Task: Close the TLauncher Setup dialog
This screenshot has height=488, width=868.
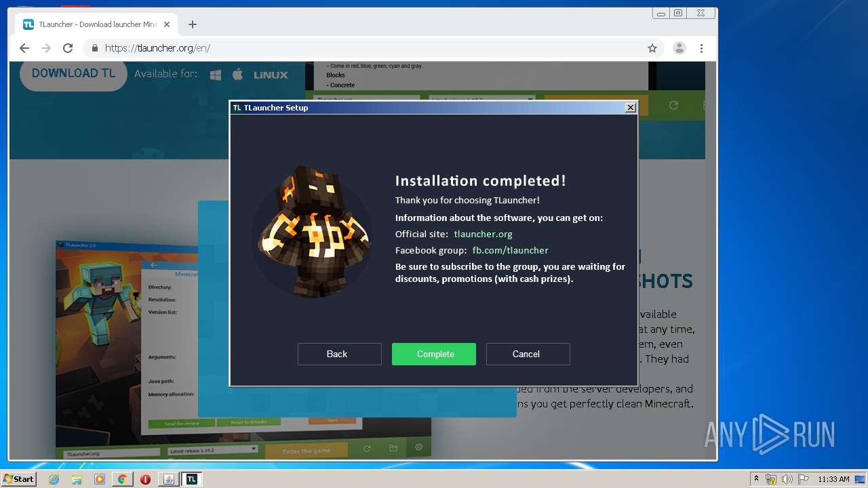Action: click(631, 107)
